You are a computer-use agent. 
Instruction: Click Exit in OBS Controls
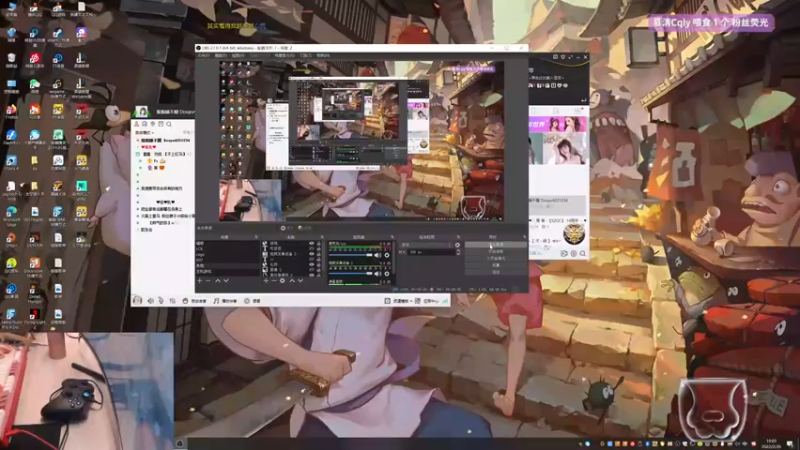[x=495, y=272]
